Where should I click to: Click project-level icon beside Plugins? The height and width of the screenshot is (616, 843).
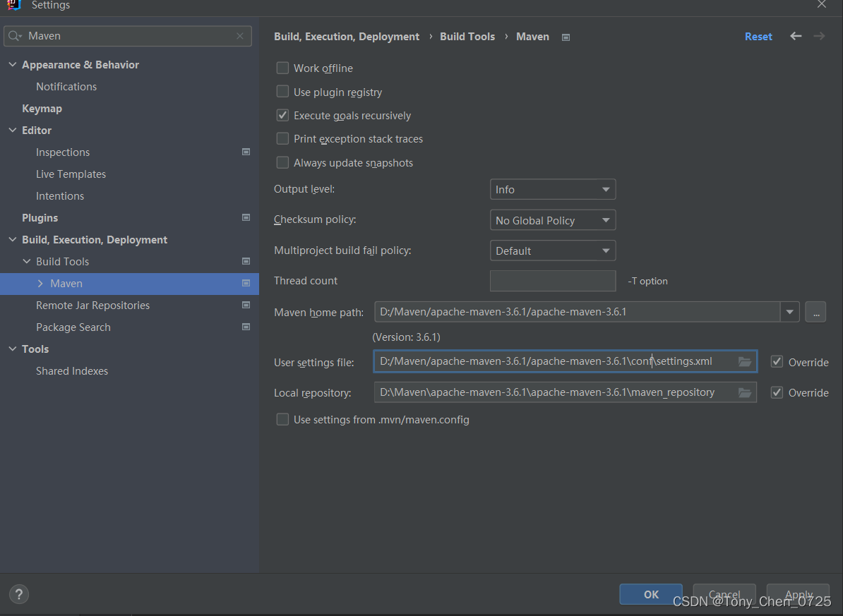(246, 218)
